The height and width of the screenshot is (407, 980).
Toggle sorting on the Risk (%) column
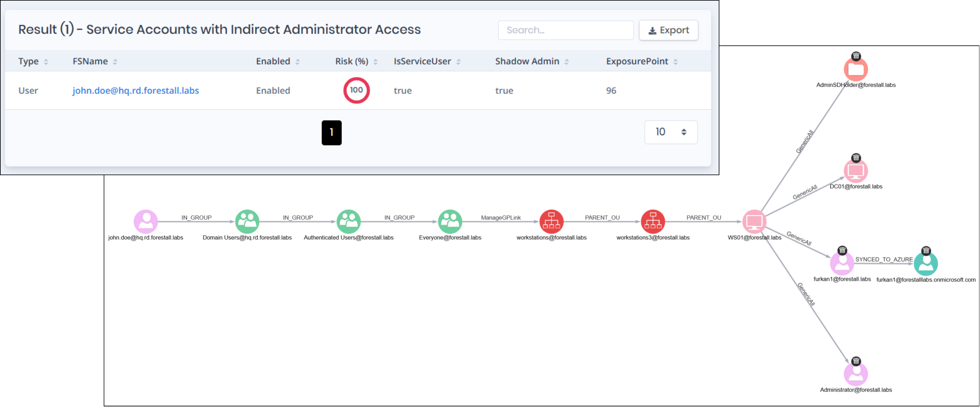click(x=376, y=61)
